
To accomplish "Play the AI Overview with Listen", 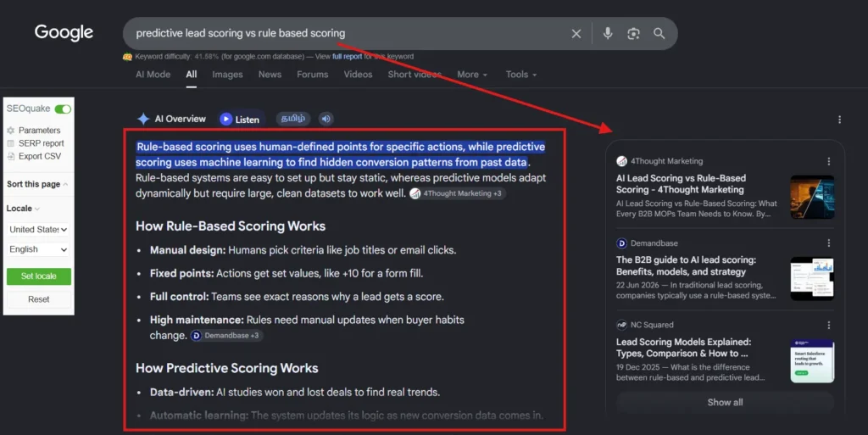I will click(x=240, y=119).
